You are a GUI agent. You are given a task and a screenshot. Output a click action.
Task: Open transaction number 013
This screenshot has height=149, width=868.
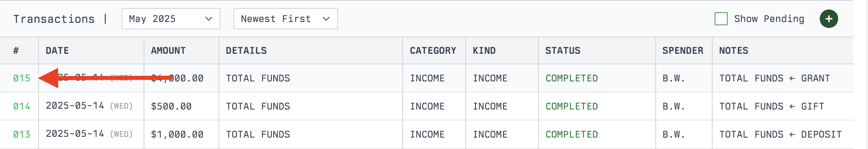(x=22, y=134)
